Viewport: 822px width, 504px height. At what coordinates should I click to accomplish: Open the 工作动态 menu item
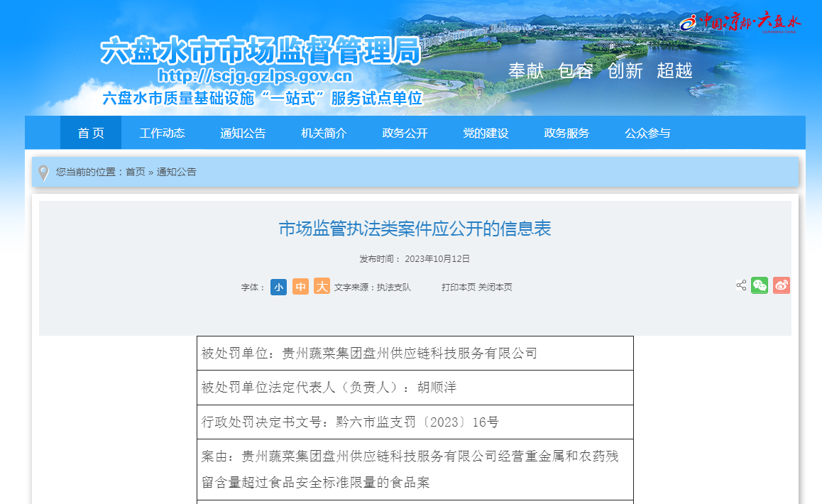pyautogui.click(x=162, y=133)
